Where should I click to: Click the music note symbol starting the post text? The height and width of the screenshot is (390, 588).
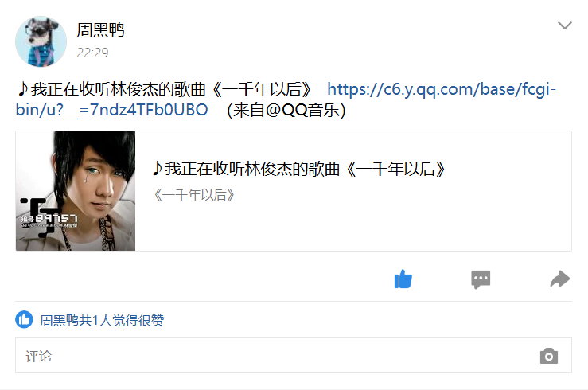23,89
